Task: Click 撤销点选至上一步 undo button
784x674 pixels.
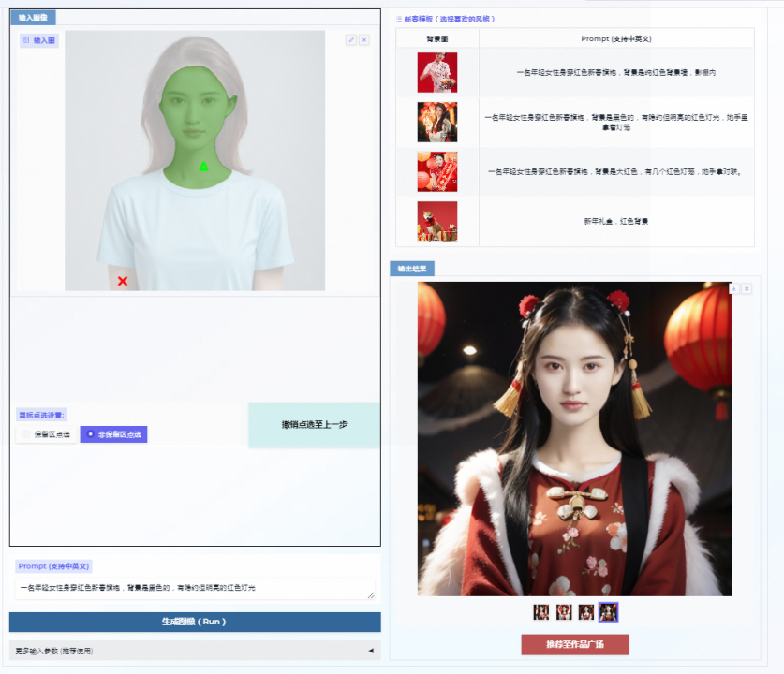Action: [x=314, y=425]
